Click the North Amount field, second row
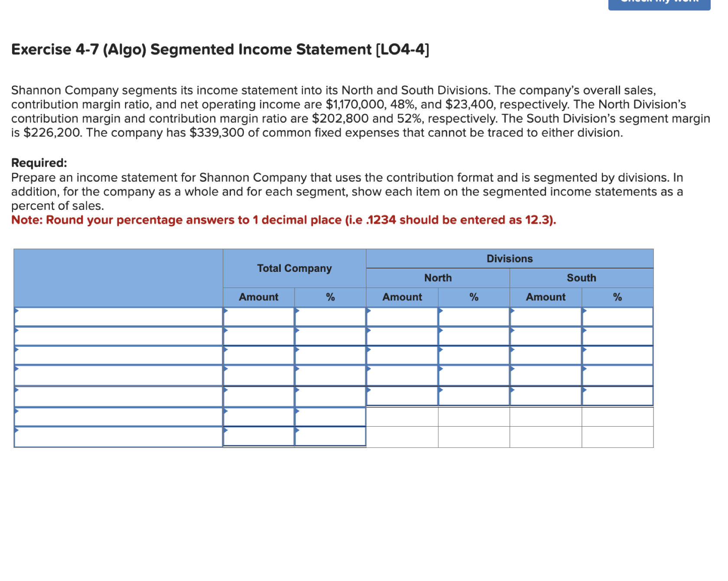This screenshot has height=581, width=728. [402, 336]
